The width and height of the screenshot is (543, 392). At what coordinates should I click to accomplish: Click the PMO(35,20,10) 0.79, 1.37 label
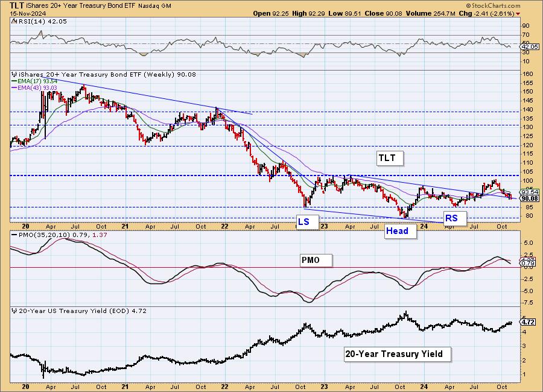(x=63, y=235)
